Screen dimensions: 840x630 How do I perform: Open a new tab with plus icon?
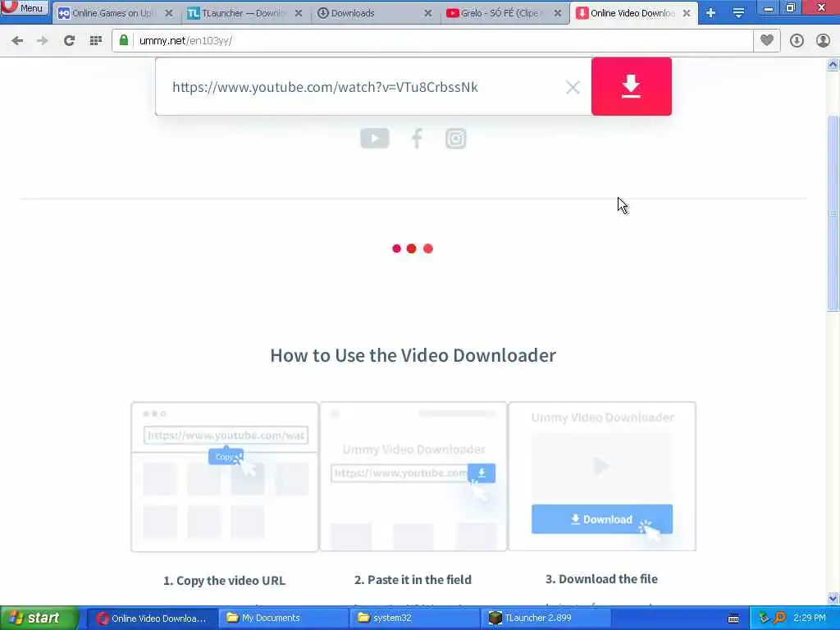(711, 13)
